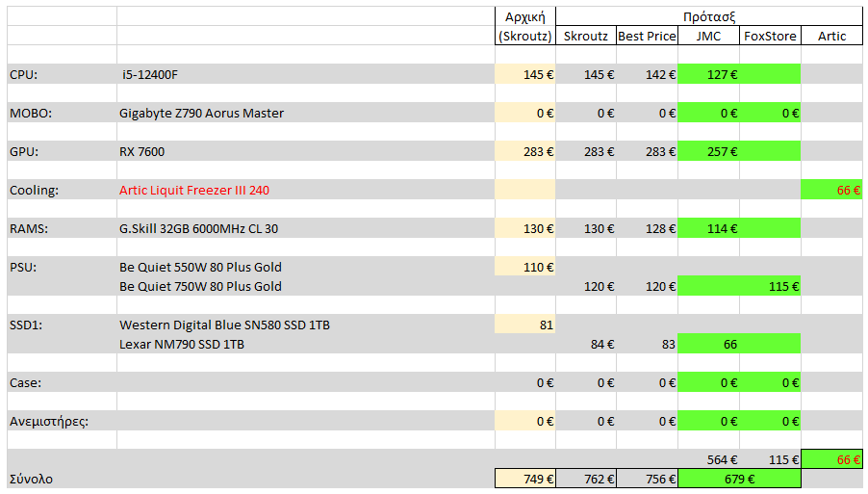Click the '115 €' FoxStore subtotal cell

point(770,459)
